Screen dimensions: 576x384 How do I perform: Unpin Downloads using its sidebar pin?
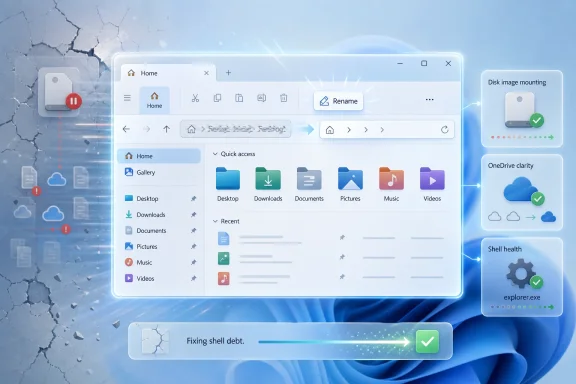pyautogui.click(x=194, y=215)
